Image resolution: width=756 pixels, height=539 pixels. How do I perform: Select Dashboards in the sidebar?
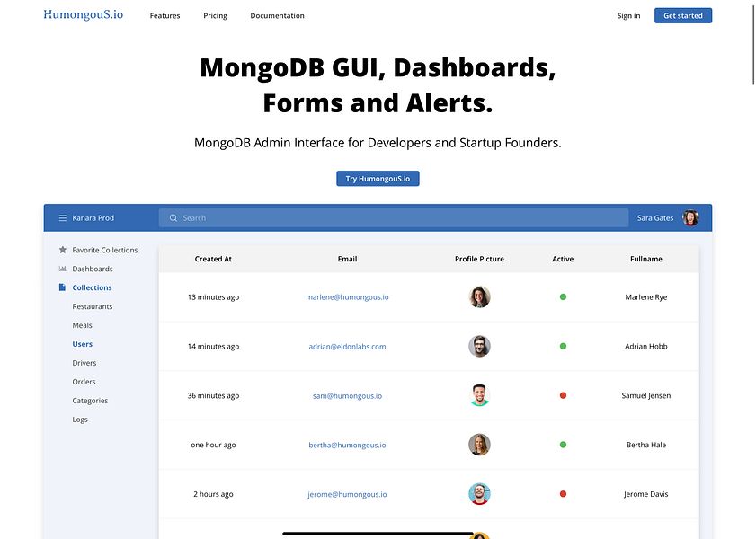(93, 269)
